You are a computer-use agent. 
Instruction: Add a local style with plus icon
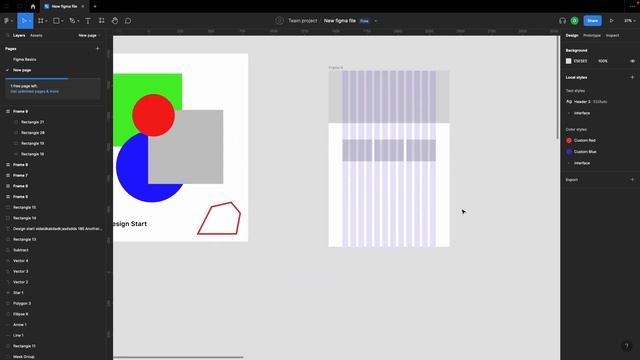632,77
